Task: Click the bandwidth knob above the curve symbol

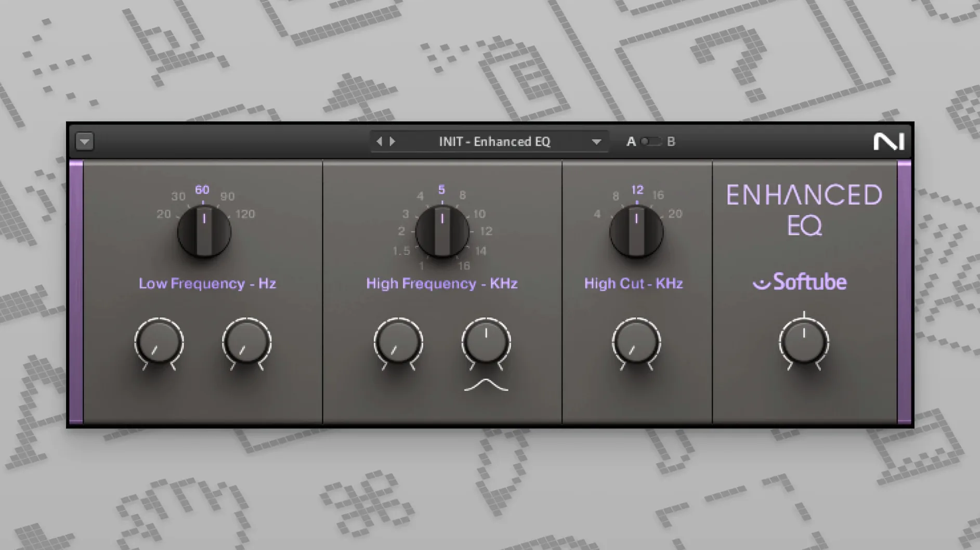Action: pyautogui.click(x=486, y=343)
